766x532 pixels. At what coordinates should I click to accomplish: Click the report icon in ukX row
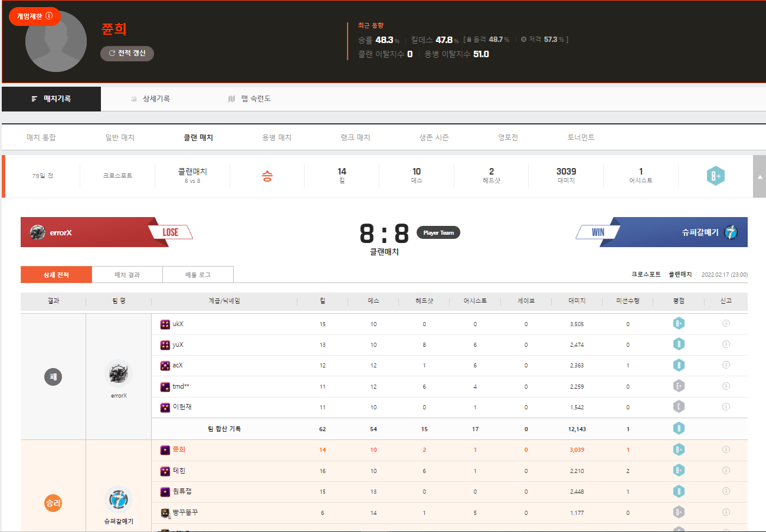726,324
